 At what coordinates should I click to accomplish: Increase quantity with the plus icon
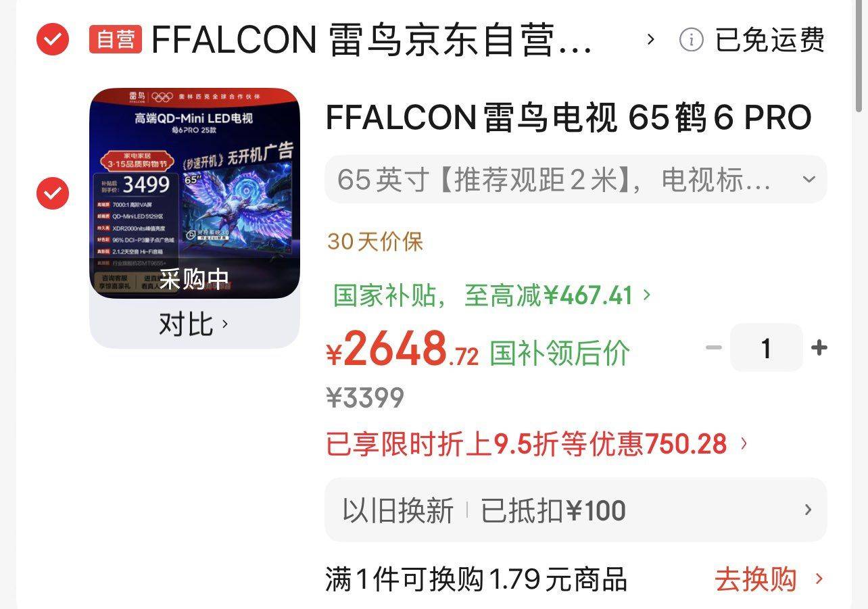pyautogui.click(x=819, y=348)
